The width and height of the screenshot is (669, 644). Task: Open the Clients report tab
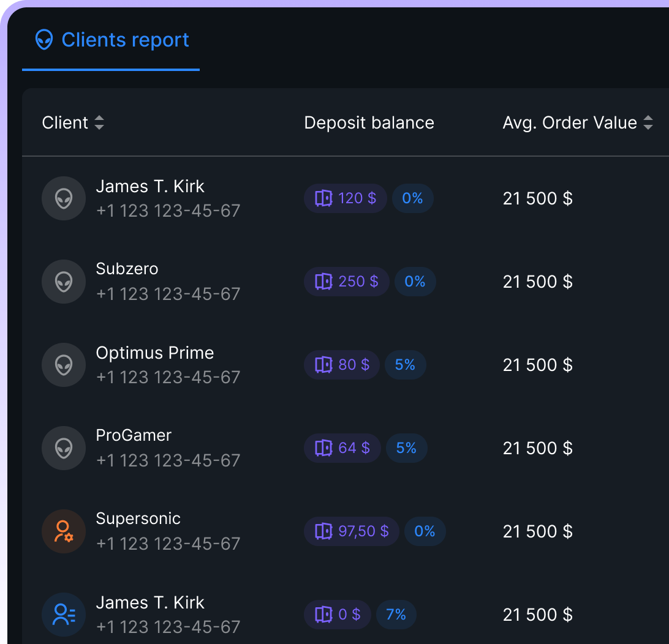click(112, 40)
